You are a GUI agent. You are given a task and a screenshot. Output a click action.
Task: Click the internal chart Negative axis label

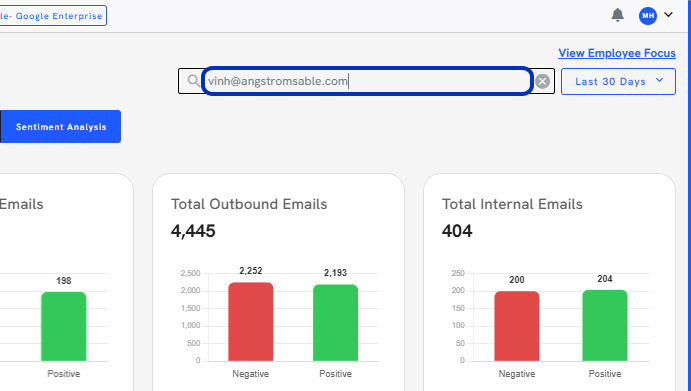tap(517, 374)
